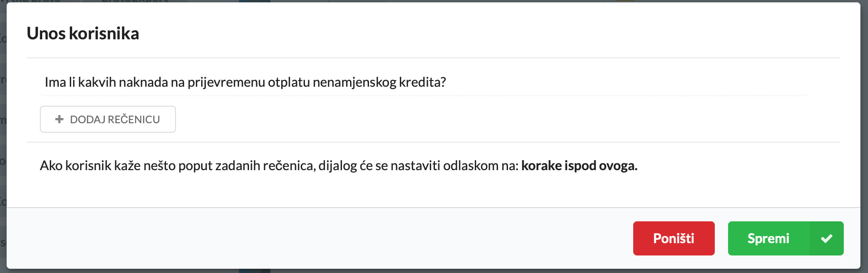This screenshot has height=273, width=868.
Task: Click the bold "korake ispod ovoga" text
Action: click(579, 166)
